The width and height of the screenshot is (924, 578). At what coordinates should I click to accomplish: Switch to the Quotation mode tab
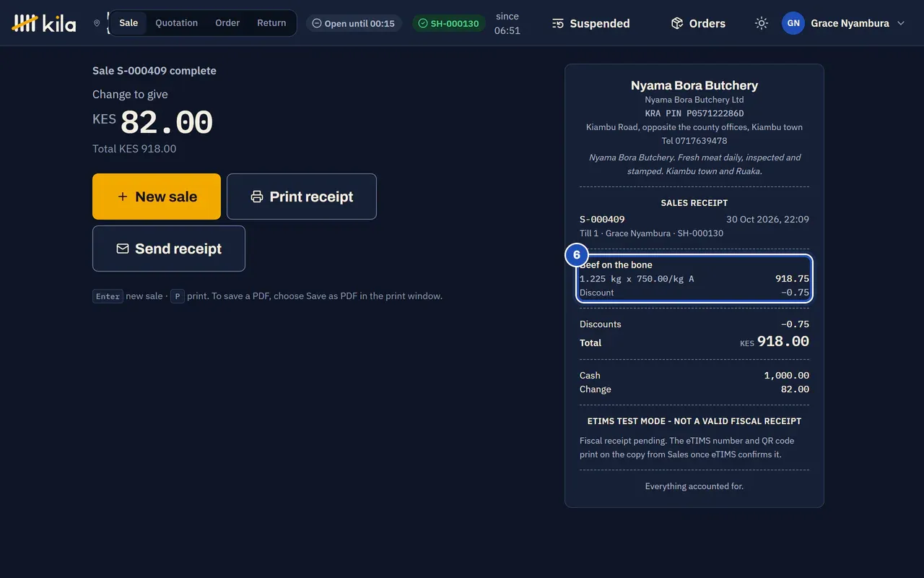click(176, 23)
